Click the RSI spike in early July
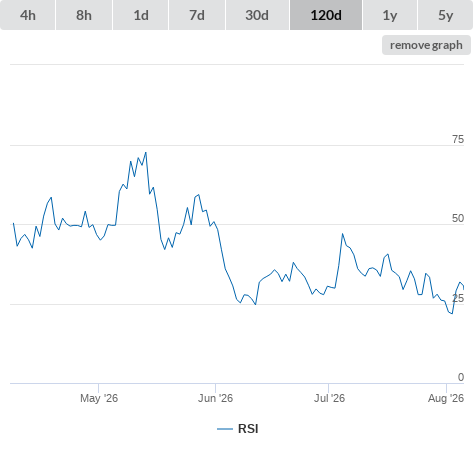The width and height of the screenshot is (474, 455). tap(342, 234)
